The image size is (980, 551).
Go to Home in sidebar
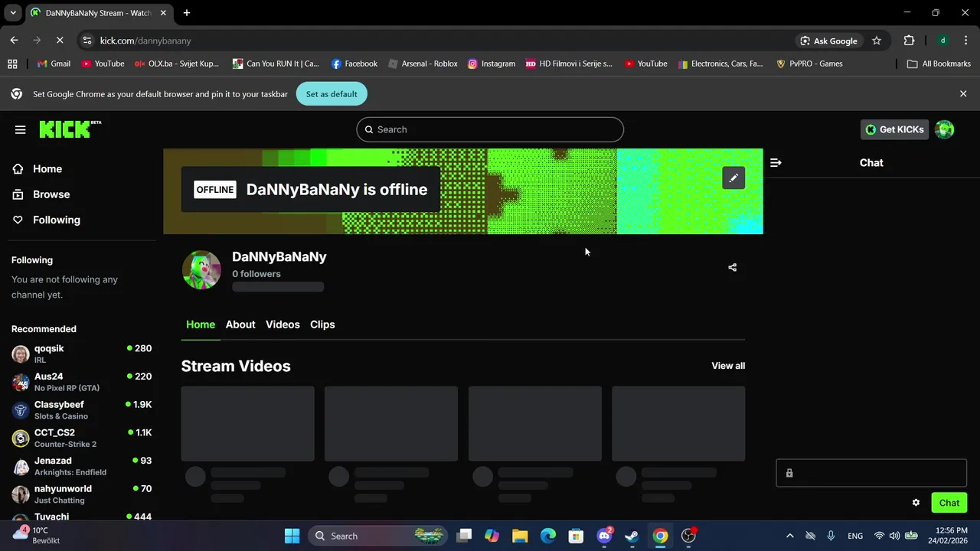[81, 168]
